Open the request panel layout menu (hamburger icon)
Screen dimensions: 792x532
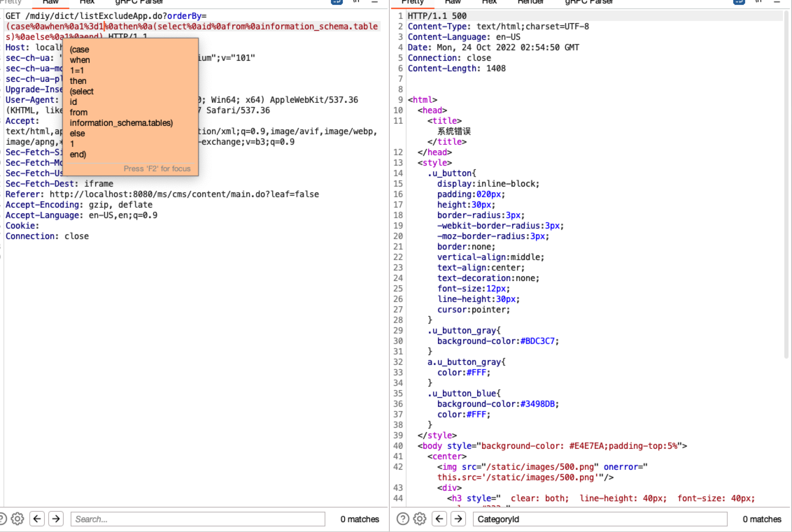(x=375, y=2)
